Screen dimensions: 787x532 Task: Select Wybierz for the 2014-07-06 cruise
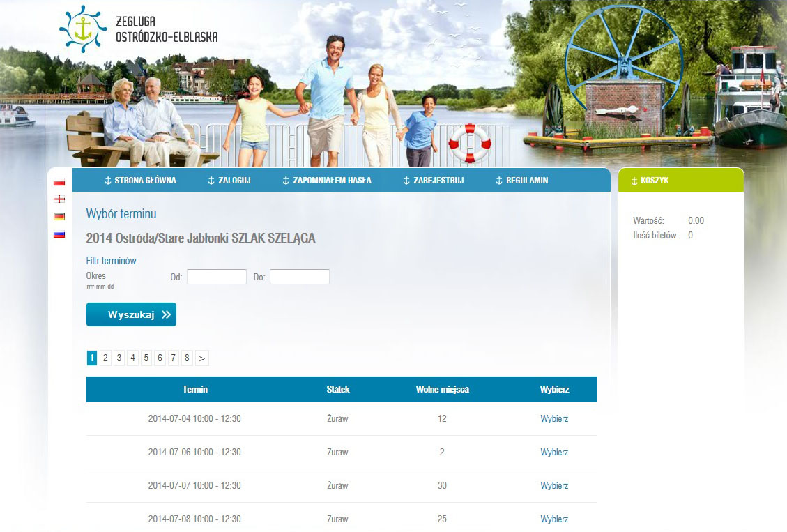[554, 453]
